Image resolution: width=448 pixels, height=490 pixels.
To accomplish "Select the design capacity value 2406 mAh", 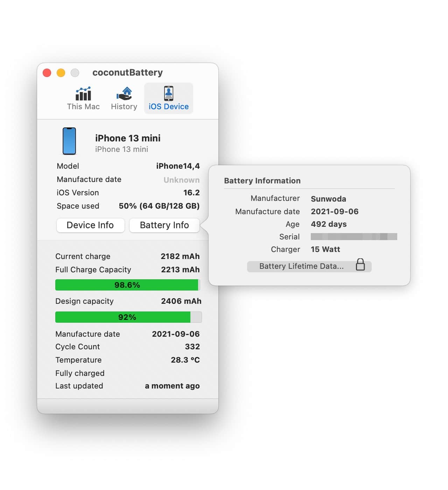I will tap(181, 301).
